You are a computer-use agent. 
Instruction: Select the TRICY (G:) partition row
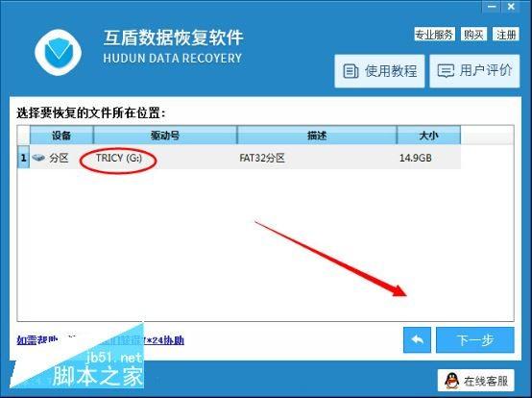coord(239,158)
